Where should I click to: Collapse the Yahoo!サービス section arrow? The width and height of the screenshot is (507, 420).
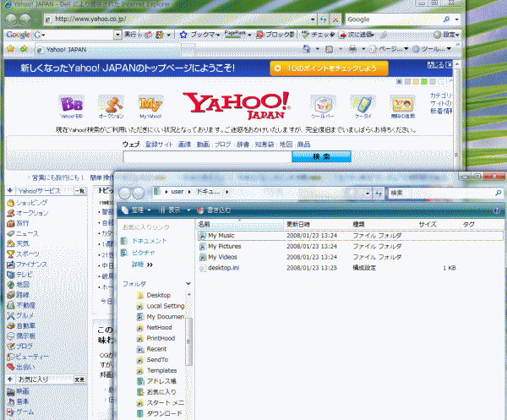click(x=10, y=191)
